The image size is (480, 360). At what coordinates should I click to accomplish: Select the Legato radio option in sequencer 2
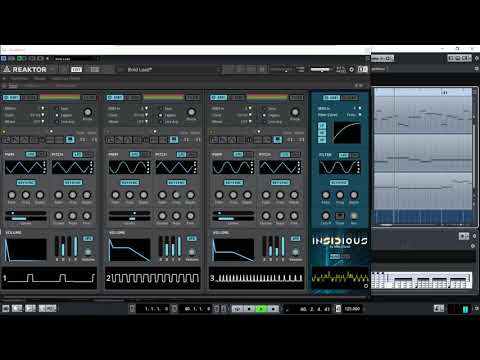(x=160, y=115)
